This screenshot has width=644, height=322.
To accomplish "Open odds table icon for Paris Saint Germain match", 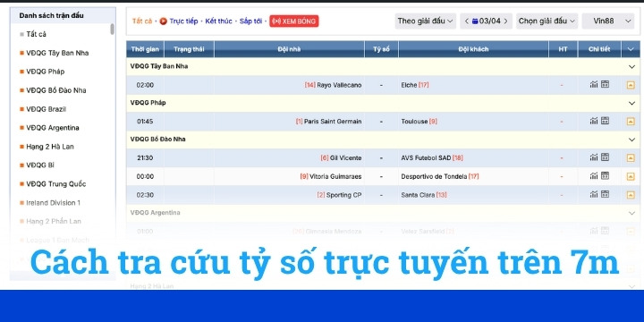I will 605,121.
